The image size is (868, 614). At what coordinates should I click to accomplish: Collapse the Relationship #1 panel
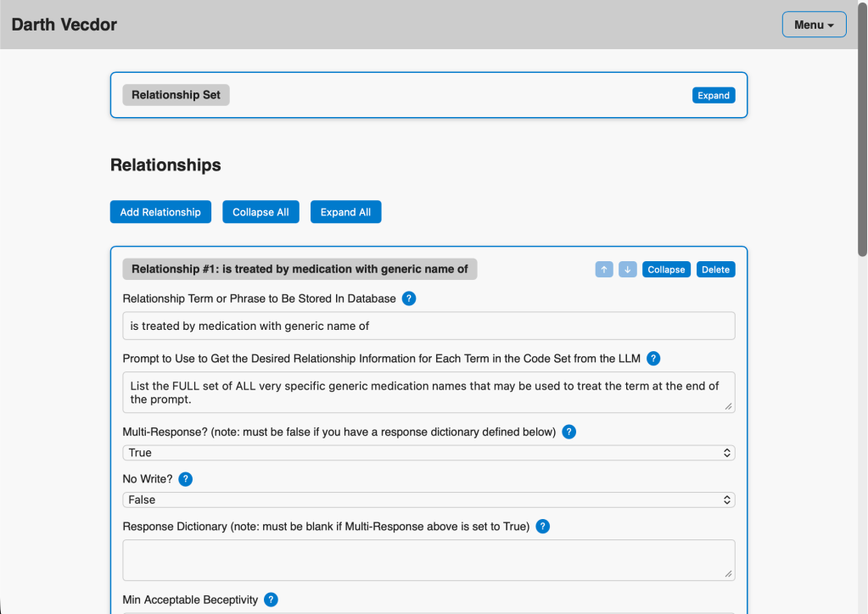[666, 270]
